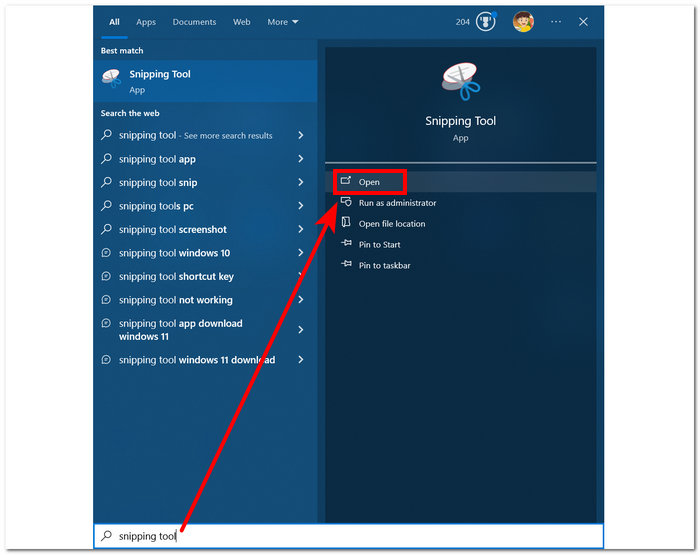Expand arrow for 'snipping tool snip' suggestion

coord(301,182)
